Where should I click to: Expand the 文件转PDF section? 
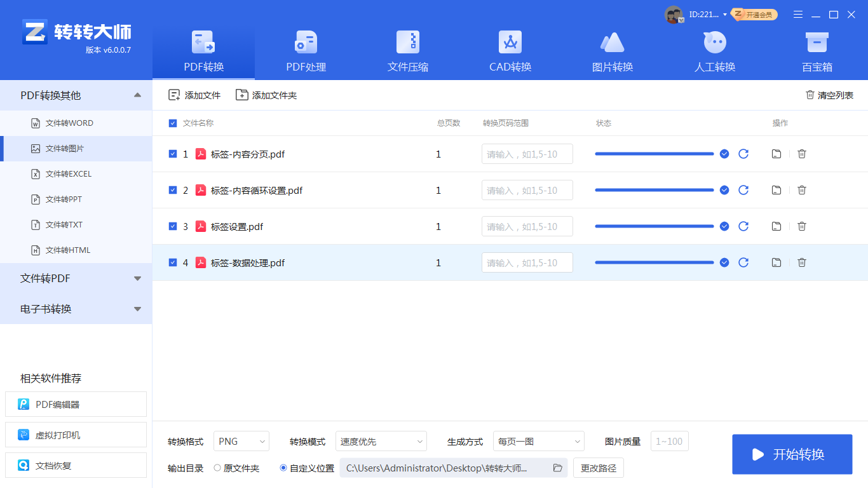click(76, 278)
